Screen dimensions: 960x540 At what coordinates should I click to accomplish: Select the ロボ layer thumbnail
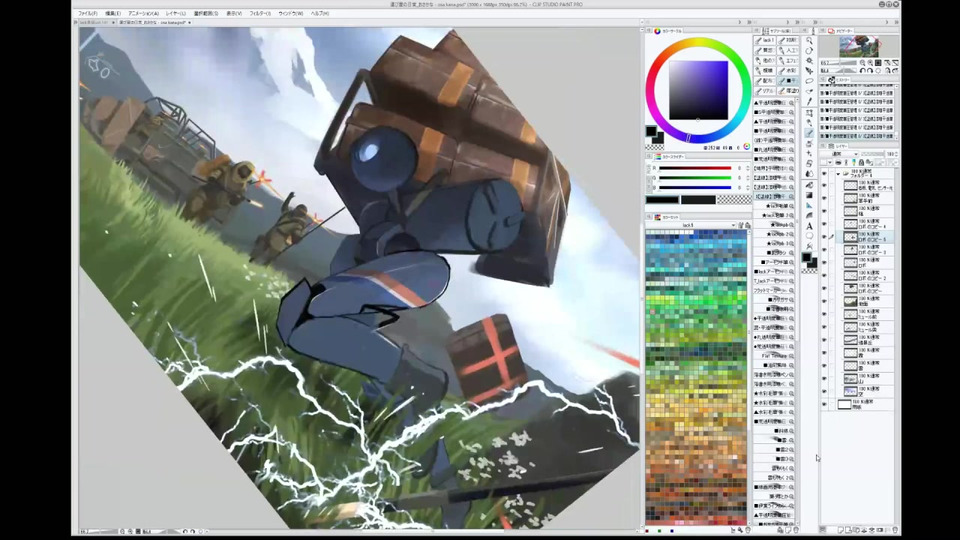[850, 262]
